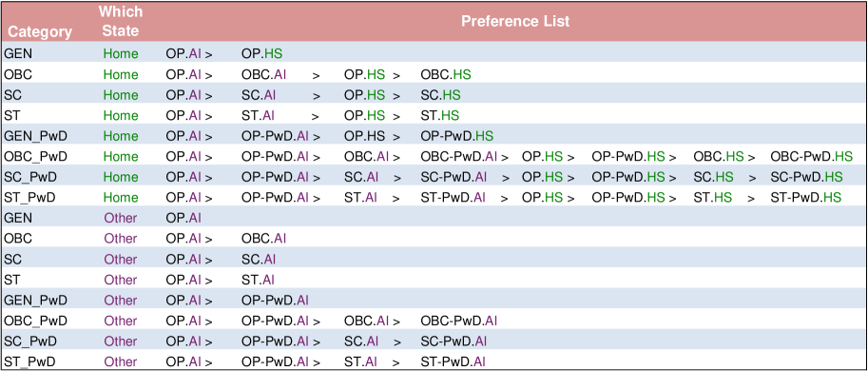Click ST.HS in the ST Home row
The image size is (868, 371).
click(440, 115)
